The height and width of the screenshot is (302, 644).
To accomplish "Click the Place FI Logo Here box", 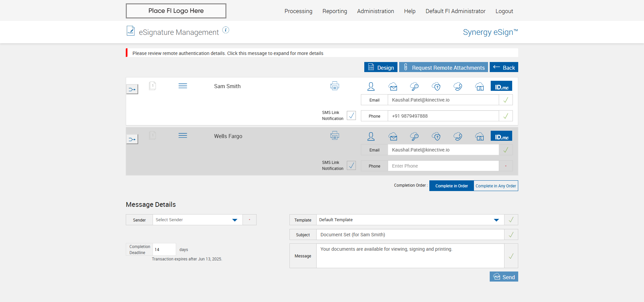I will click(176, 11).
